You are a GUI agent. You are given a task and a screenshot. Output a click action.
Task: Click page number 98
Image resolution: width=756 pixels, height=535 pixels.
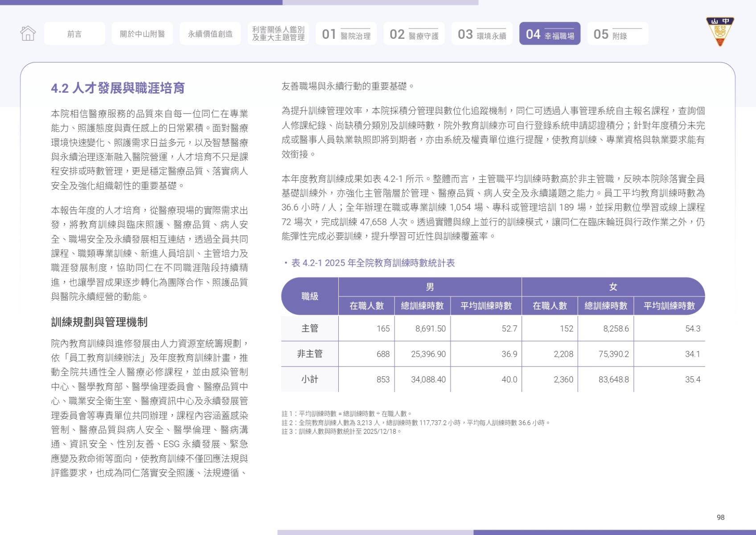tap(721, 517)
